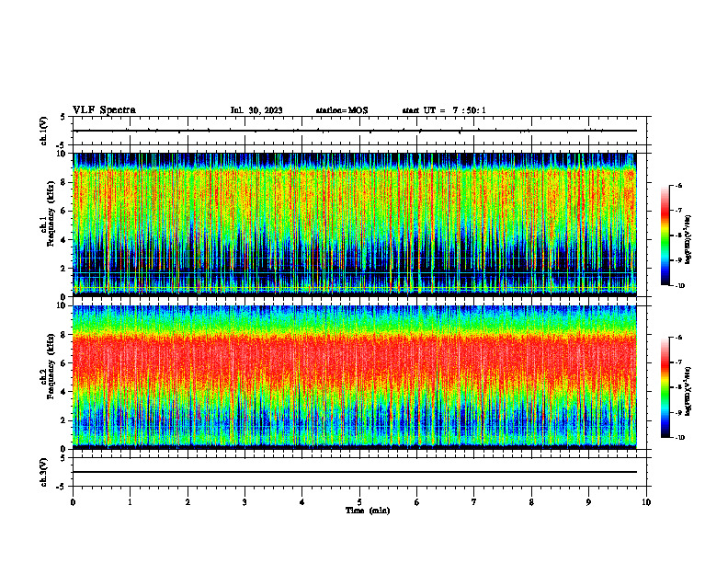Click time-axis tick label "2"

click(188, 502)
